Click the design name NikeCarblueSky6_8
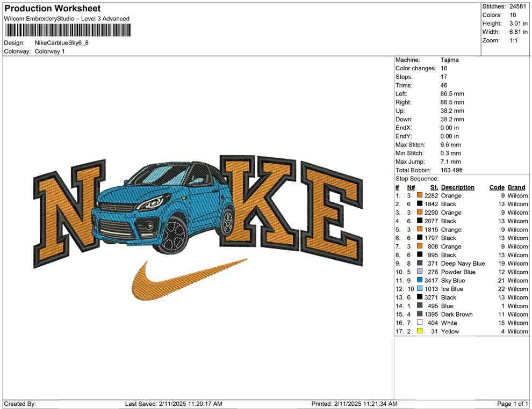The height and width of the screenshot is (409, 532). tap(63, 42)
